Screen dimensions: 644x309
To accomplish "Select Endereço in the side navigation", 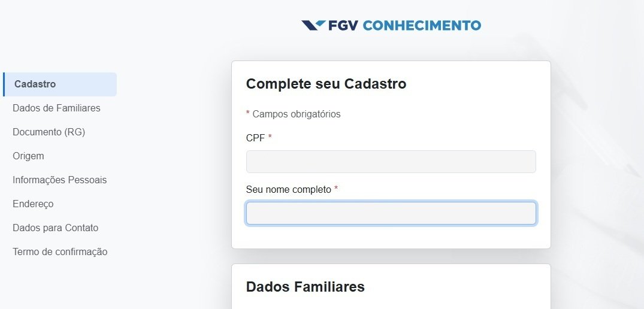I will click(33, 204).
